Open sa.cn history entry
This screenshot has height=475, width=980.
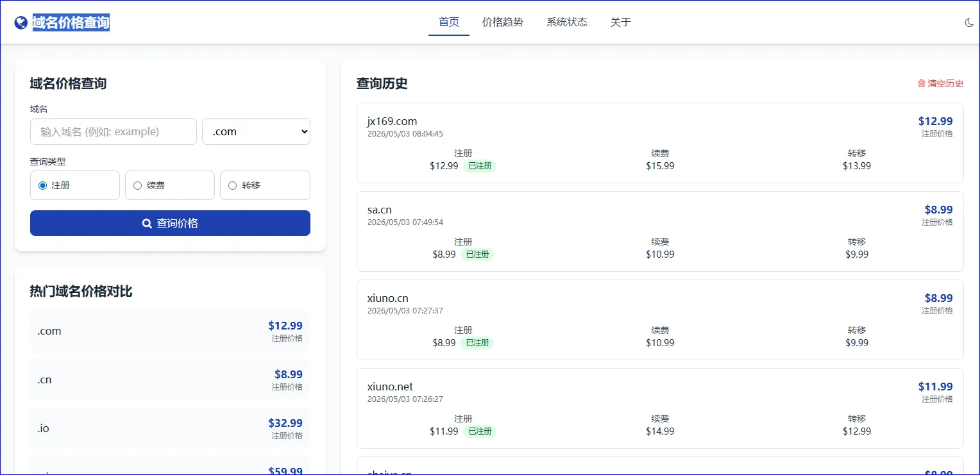pos(660,231)
